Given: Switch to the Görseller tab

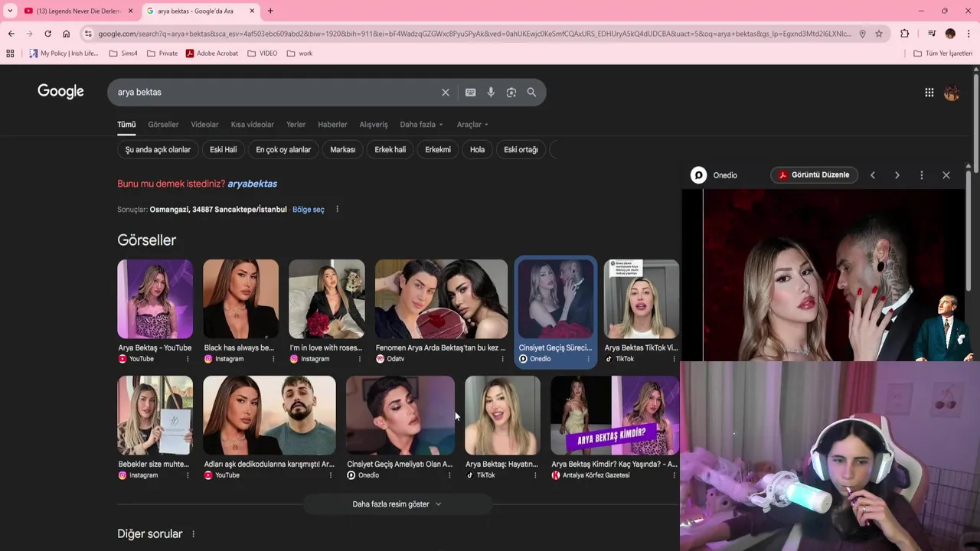Looking at the screenshot, I should click(163, 125).
